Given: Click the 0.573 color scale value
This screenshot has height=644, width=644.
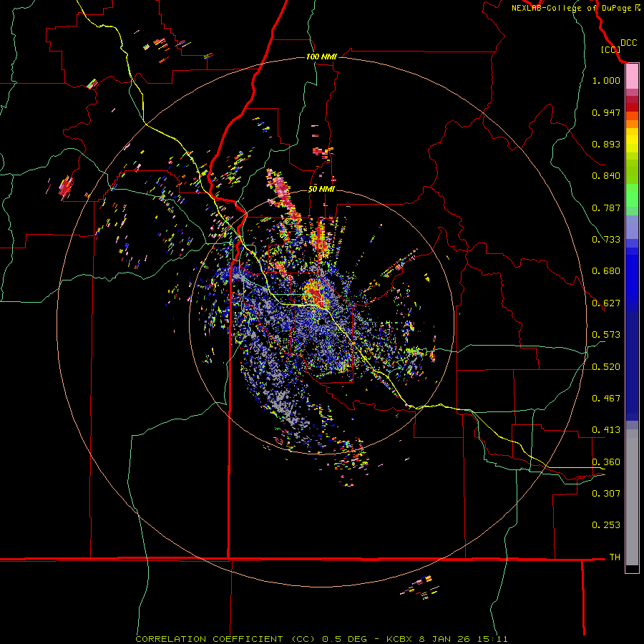Looking at the screenshot, I should [606, 334].
